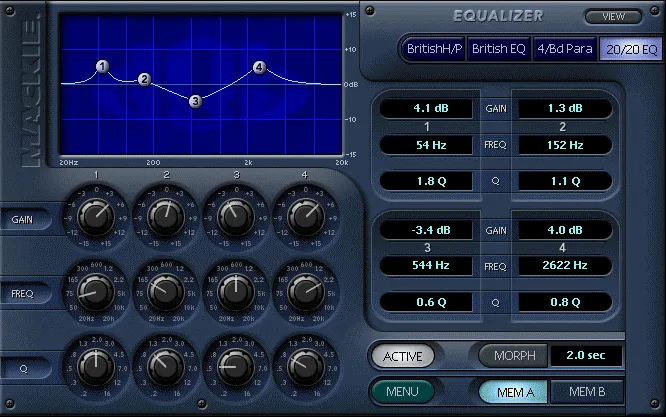Click band 1 Q value 1.8 Q

click(x=426, y=181)
